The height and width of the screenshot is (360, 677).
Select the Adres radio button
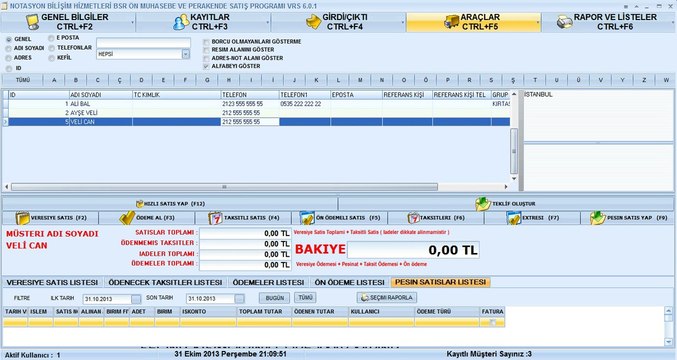pos(9,58)
